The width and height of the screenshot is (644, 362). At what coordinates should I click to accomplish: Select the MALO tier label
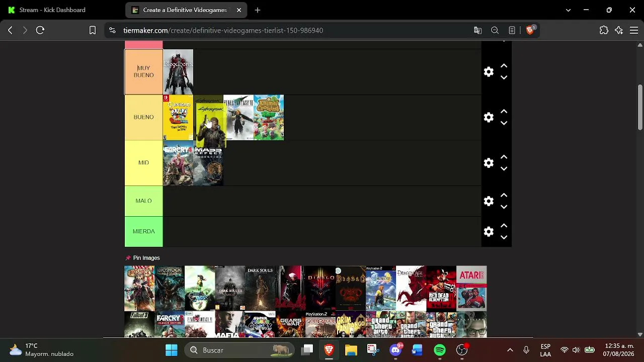(x=143, y=201)
